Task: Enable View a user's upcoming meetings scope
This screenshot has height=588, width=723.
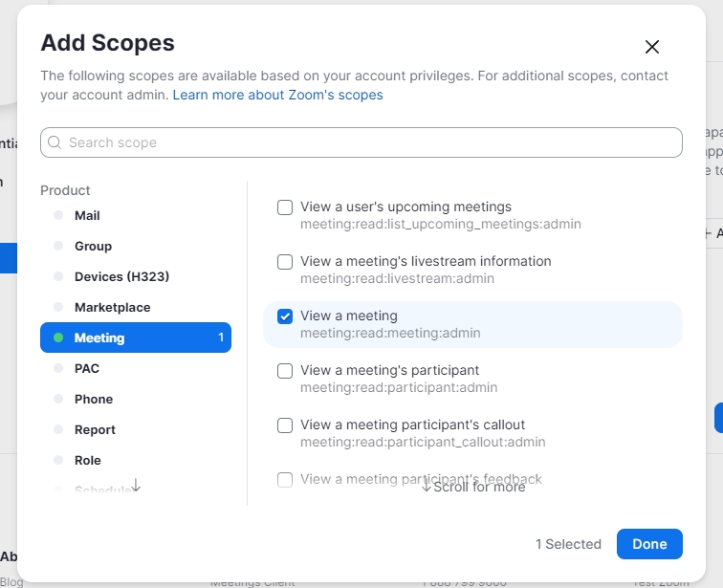Action: pyautogui.click(x=285, y=207)
